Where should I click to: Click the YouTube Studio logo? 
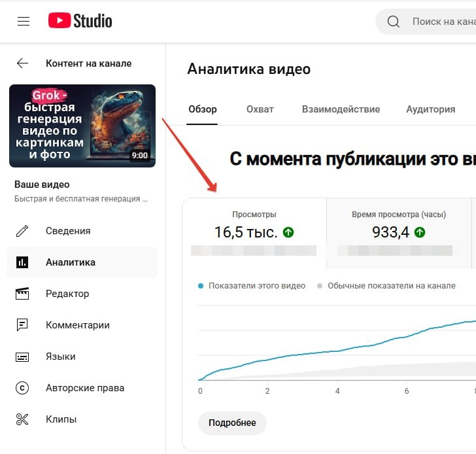pyautogui.click(x=80, y=21)
